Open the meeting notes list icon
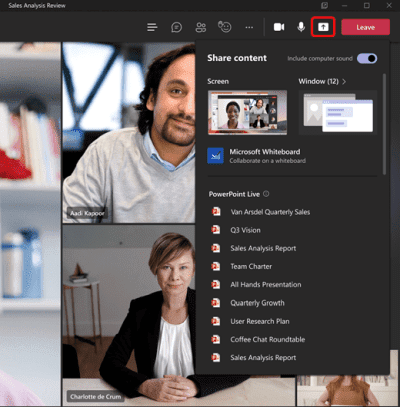Image resolution: width=400 pixels, height=407 pixels. (x=152, y=27)
